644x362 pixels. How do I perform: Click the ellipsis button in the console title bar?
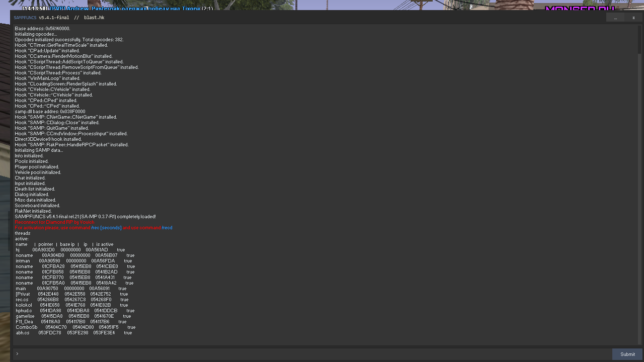point(615,18)
